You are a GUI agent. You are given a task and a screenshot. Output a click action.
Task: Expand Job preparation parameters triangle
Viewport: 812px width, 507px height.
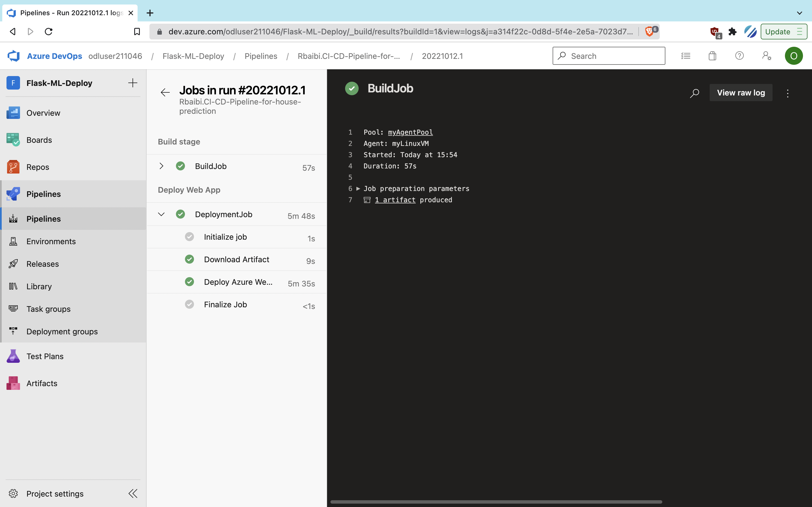(358, 188)
